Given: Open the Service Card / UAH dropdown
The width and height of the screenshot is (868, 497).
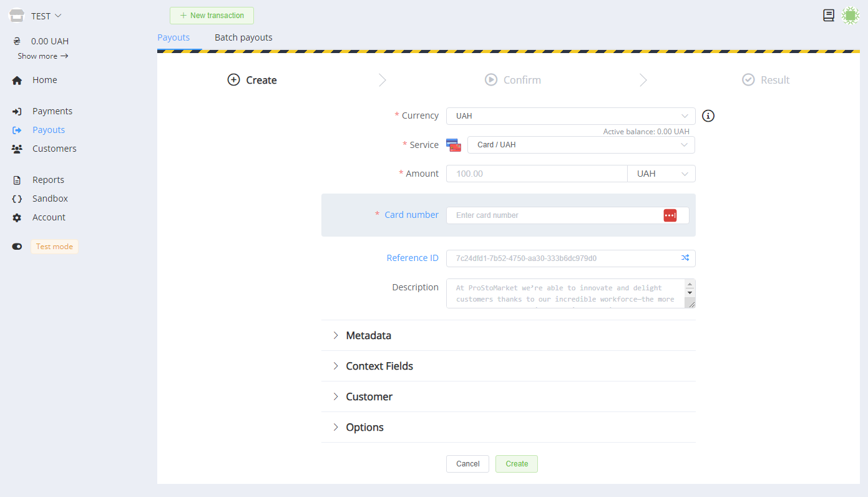Looking at the screenshot, I should tap(580, 145).
